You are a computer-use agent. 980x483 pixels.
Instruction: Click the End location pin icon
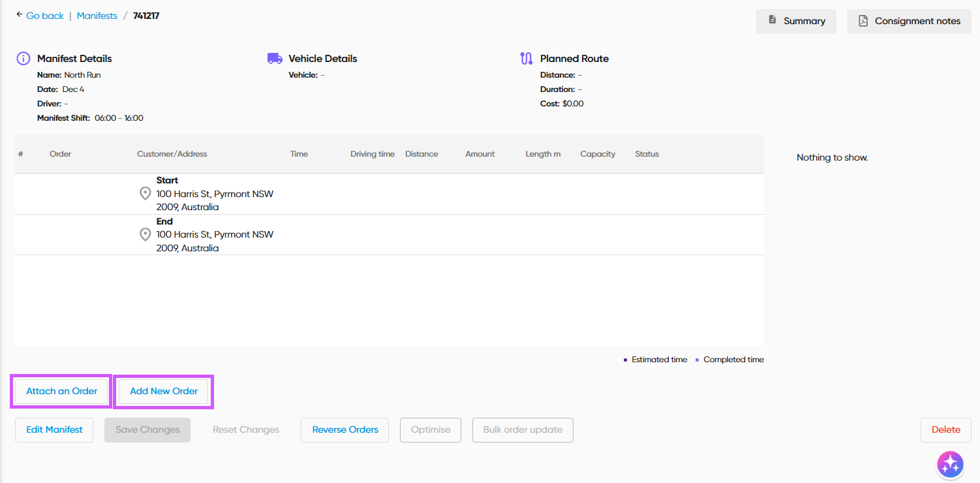point(145,235)
